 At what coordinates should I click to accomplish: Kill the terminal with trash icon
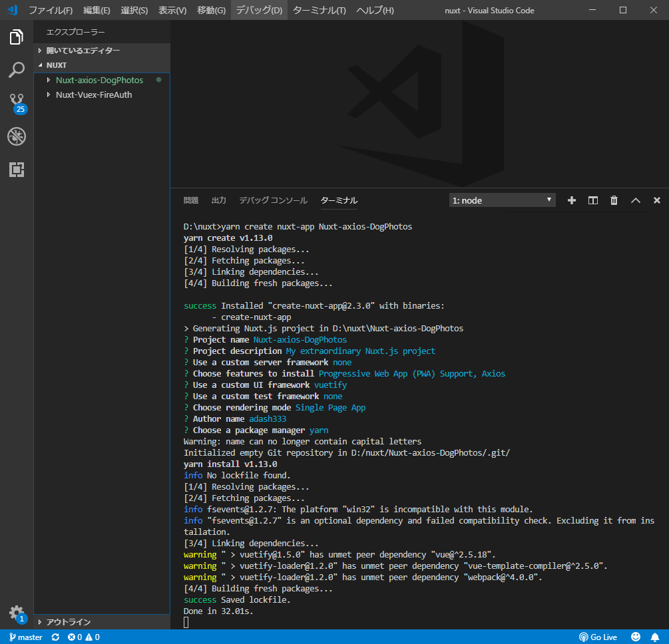point(614,200)
